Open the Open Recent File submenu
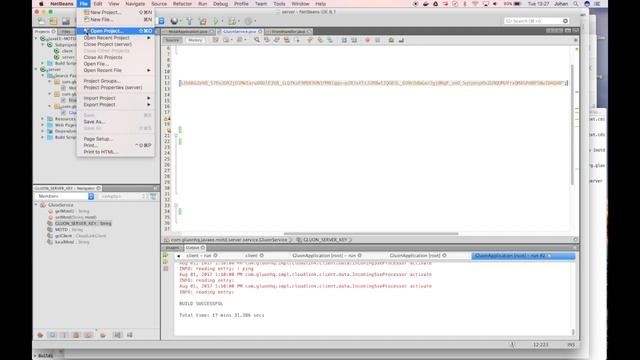Screen dimensions: 640x360 pos(116,70)
